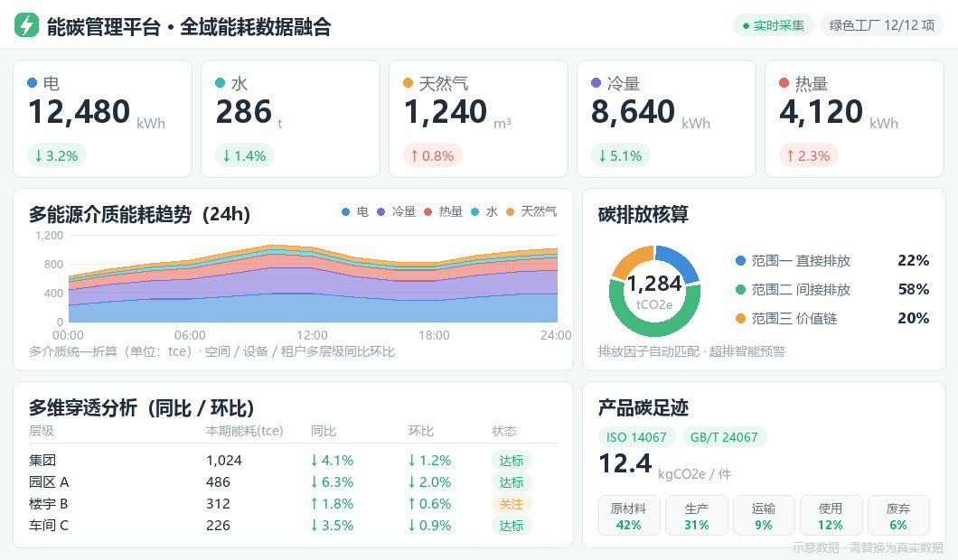Image resolution: width=958 pixels, height=560 pixels.
Task: Click the 20% scope three percentage
Action: pyautogui.click(x=914, y=318)
